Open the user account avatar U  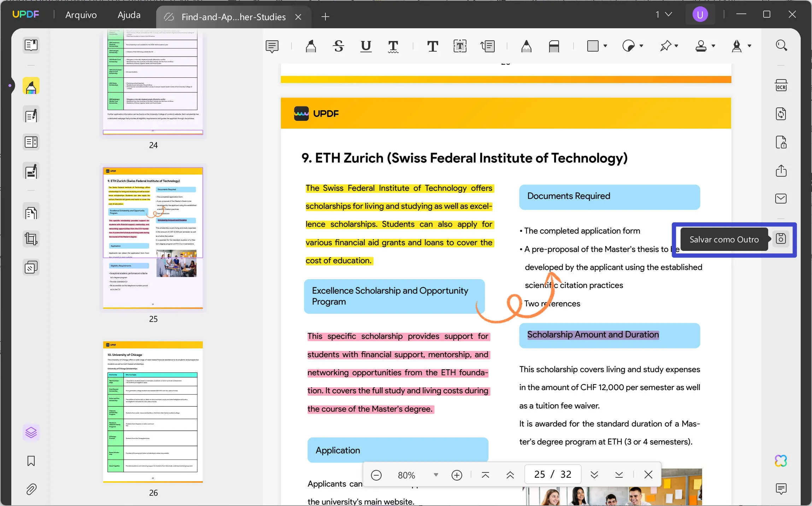click(x=700, y=14)
